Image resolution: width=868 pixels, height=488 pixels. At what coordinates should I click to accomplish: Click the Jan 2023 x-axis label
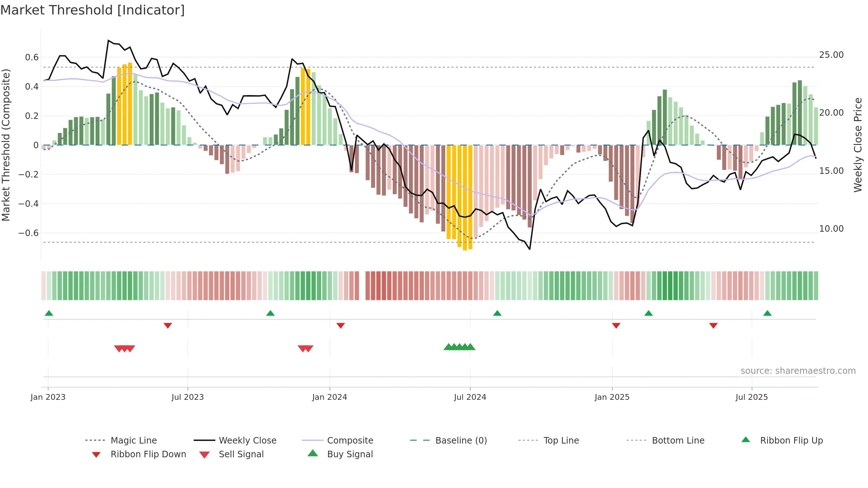click(48, 397)
